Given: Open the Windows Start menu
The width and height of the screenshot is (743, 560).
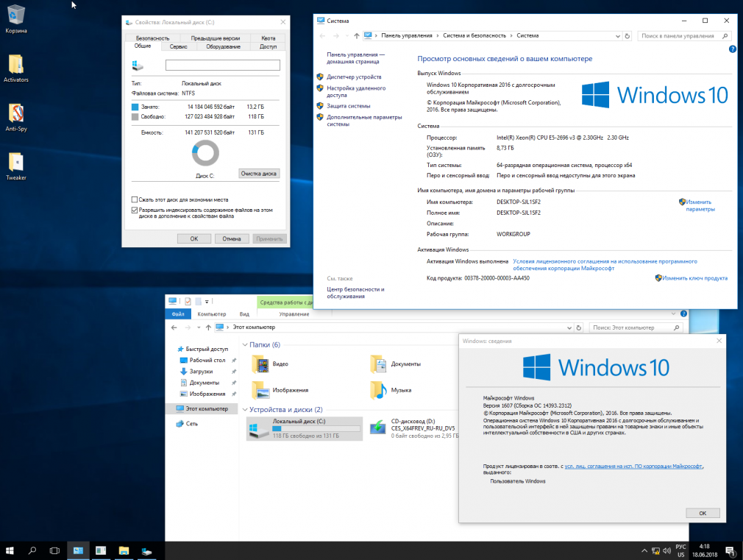Looking at the screenshot, I should pos(10,550).
